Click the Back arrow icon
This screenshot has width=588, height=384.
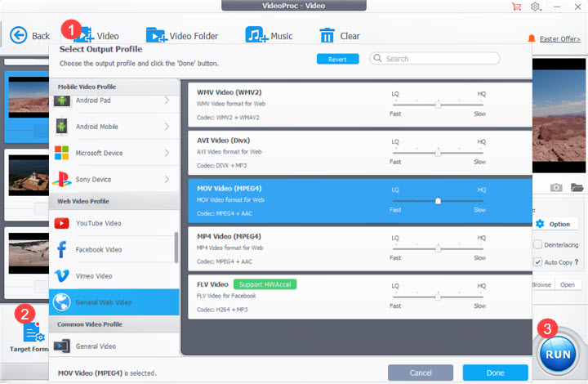click(x=18, y=36)
